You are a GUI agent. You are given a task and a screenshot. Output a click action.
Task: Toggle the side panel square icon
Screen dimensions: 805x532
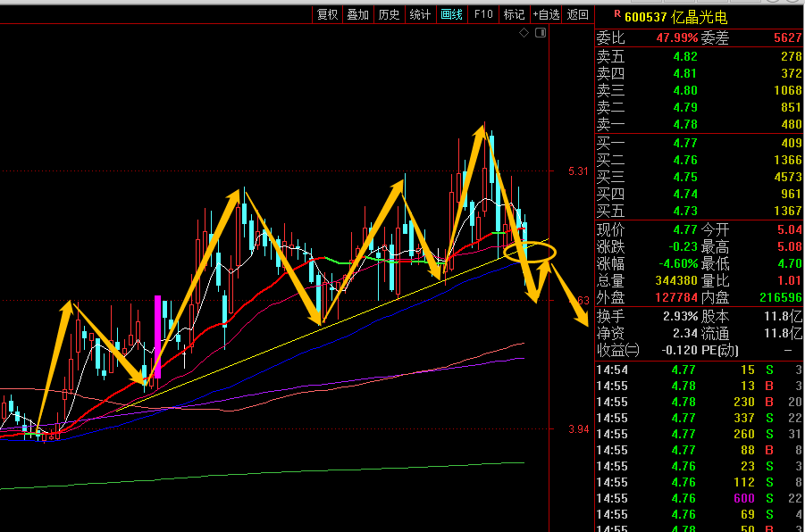[x=539, y=33]
